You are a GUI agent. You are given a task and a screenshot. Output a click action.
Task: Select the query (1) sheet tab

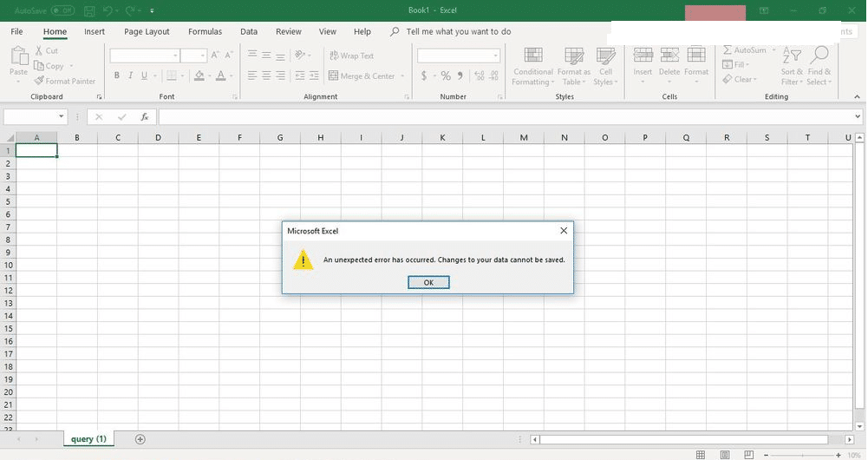coord(88,439)
